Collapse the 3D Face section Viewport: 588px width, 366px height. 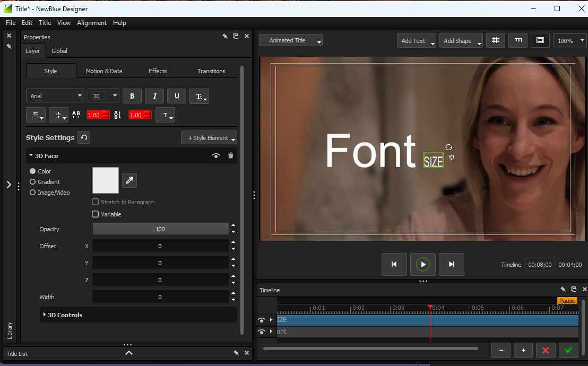(31, 155)
